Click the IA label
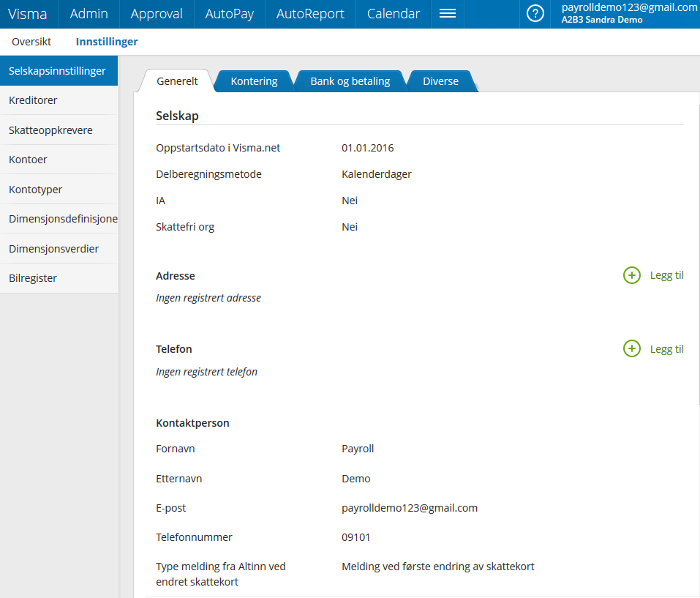700x598 pixels. [x=160, y=201]
